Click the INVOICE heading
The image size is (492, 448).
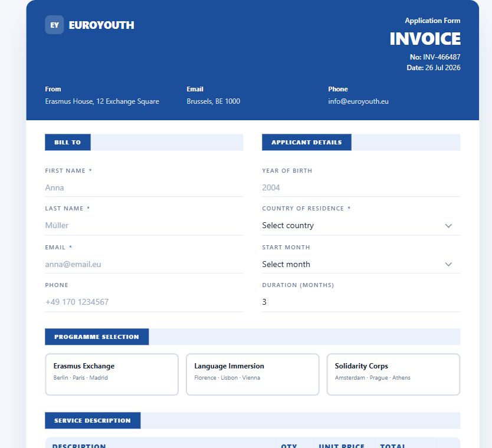[425, 39]
